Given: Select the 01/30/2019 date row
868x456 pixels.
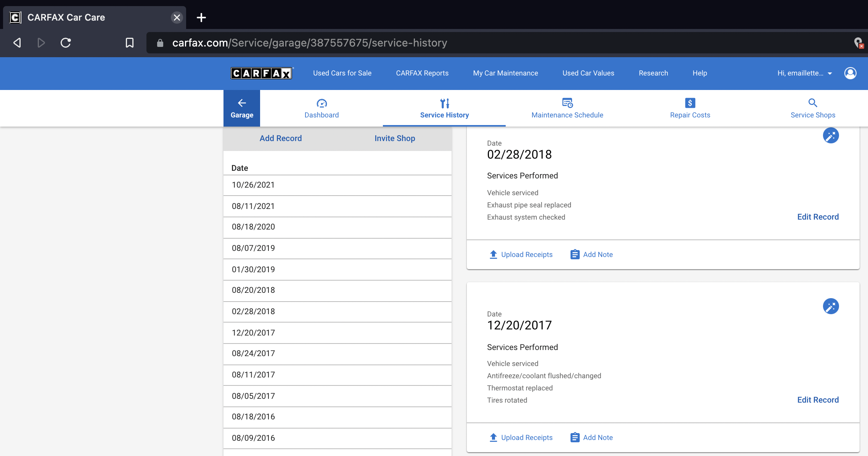Looking at the screenshot, I should point(338,270).
